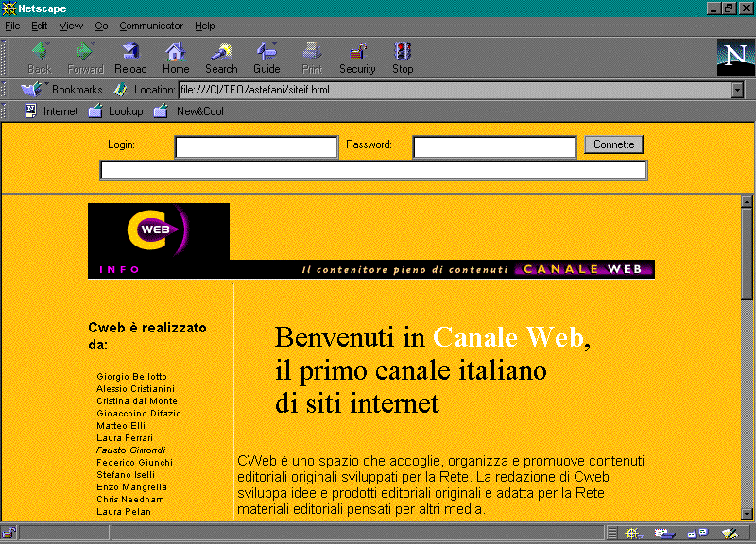756x544 pixels.
Task: Expand the Location URL dropdown
Action: tap(737, 90)
